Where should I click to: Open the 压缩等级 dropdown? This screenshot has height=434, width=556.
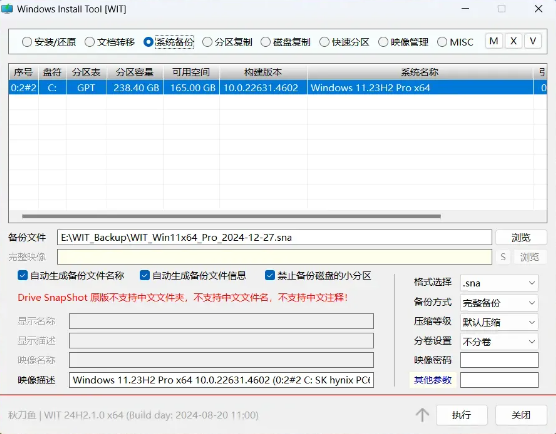click(499, 322)
